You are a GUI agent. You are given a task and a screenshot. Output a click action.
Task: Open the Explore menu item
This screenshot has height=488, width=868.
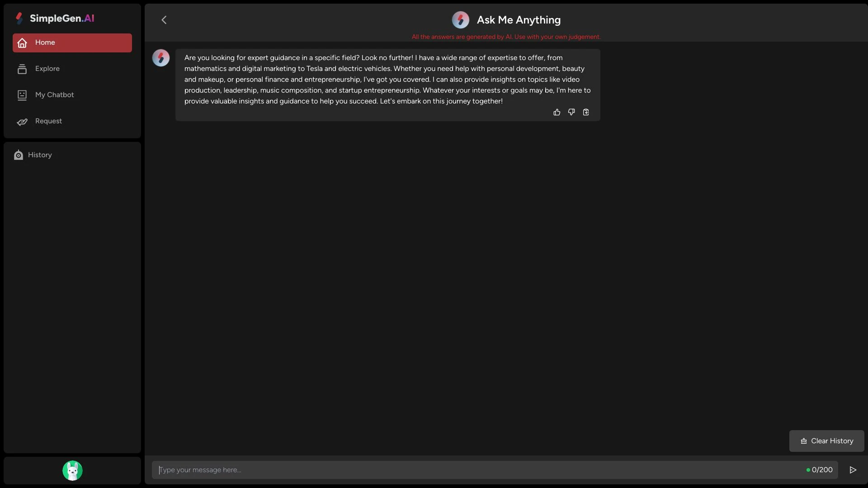[47, 69]
